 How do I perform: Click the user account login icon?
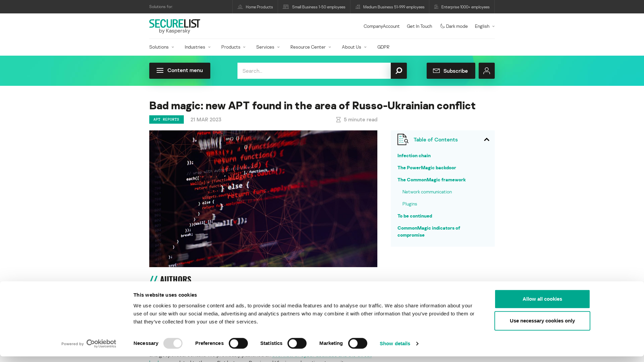coord(487,71)
